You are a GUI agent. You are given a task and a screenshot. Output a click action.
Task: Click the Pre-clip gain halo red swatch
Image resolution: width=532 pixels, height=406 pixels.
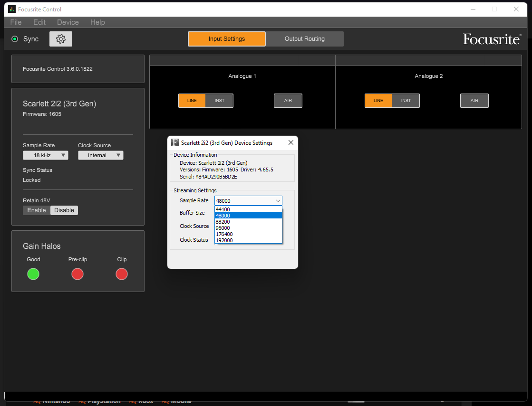tap(77, 274)
